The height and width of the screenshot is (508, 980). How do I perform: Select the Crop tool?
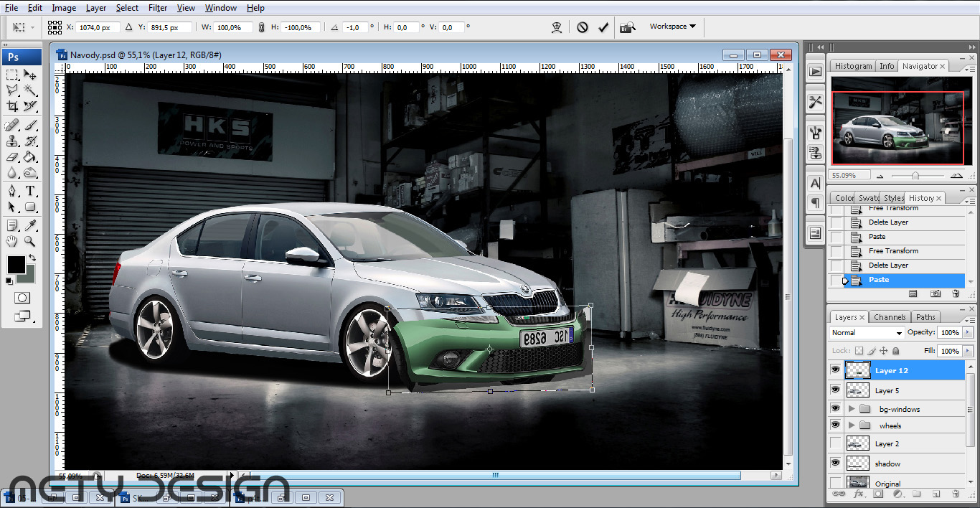coord(12,106)
